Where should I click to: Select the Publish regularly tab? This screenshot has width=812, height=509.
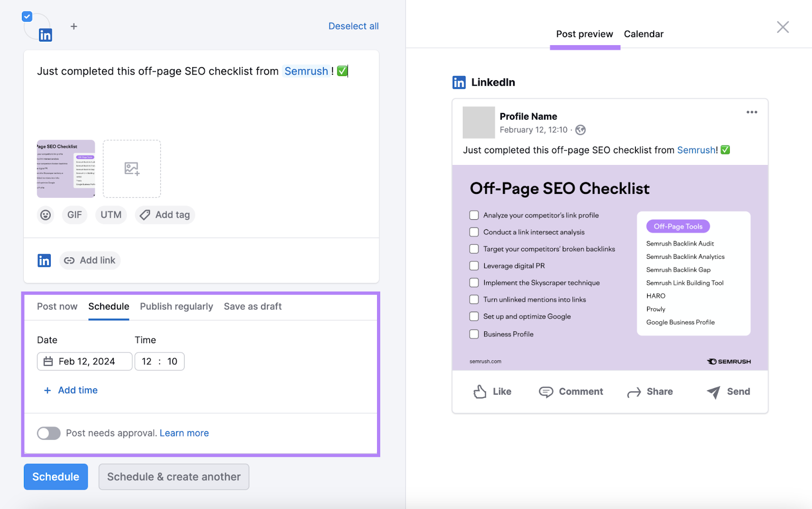(x=176, y=306)
